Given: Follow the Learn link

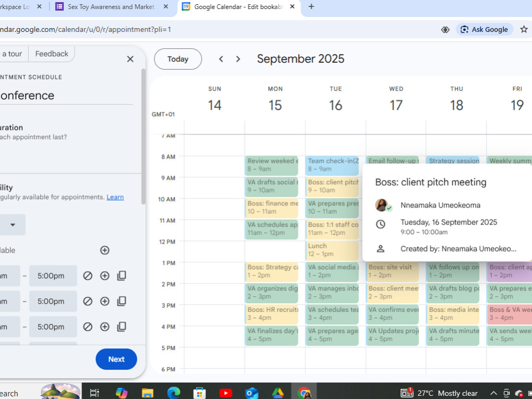Looking at the screenshot, I should coord(115,197).
